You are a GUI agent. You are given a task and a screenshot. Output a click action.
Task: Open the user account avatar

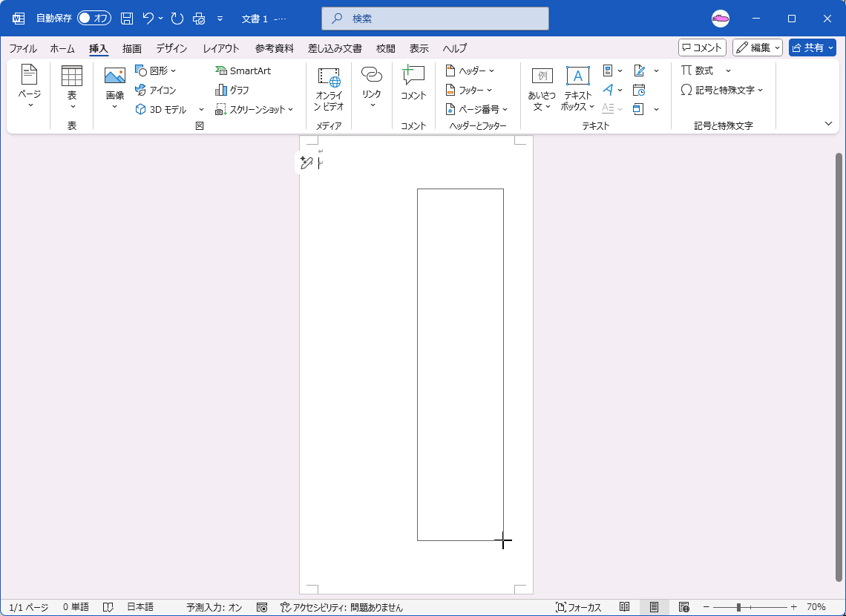721,19
